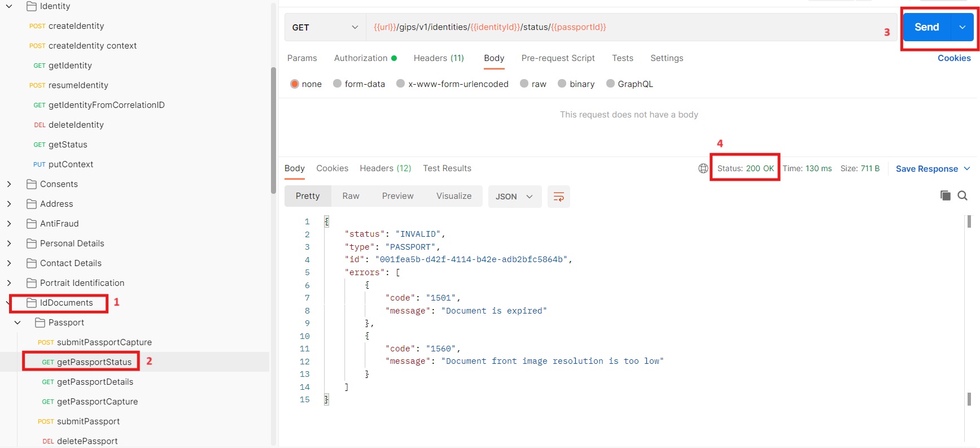Switch response view to Visualize
This screenshot has height=448, width=980.
(x=454, y=196)
